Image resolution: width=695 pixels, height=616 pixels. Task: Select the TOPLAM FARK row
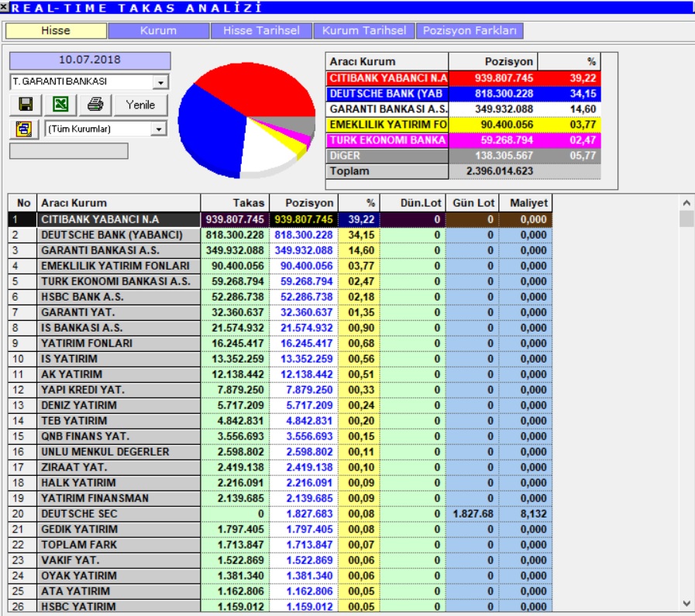(x=280, y=545)
